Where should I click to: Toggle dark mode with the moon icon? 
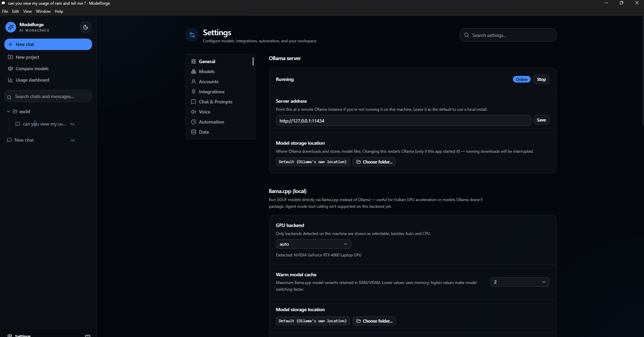tap(86, 27)
